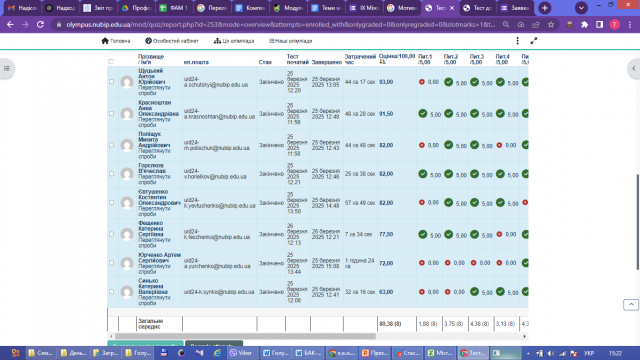Click the Windows Start button
Image resolution: width=640 pixels, height=360 pixels.
click(15, 353)
